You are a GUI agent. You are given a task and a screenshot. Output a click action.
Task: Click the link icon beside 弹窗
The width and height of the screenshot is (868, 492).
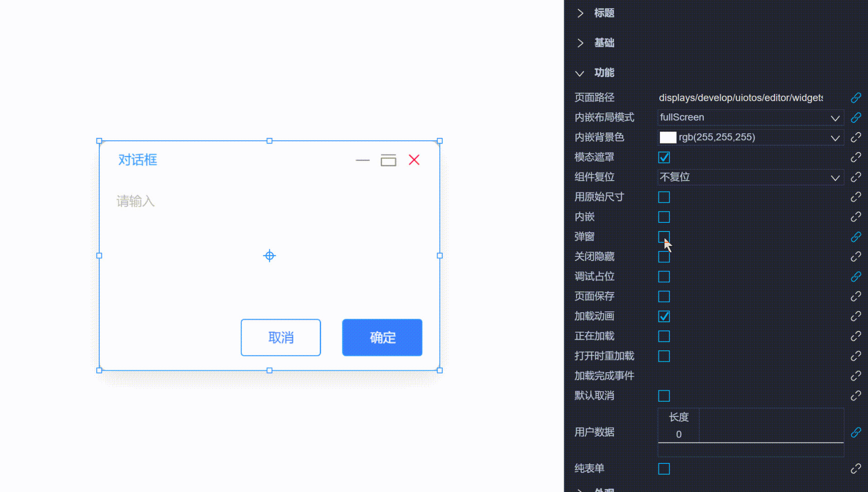pos(856,236)
